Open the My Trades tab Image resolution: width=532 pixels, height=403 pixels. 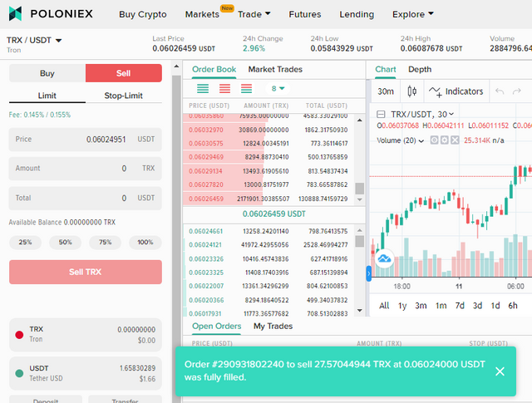(x=273, y=327)
